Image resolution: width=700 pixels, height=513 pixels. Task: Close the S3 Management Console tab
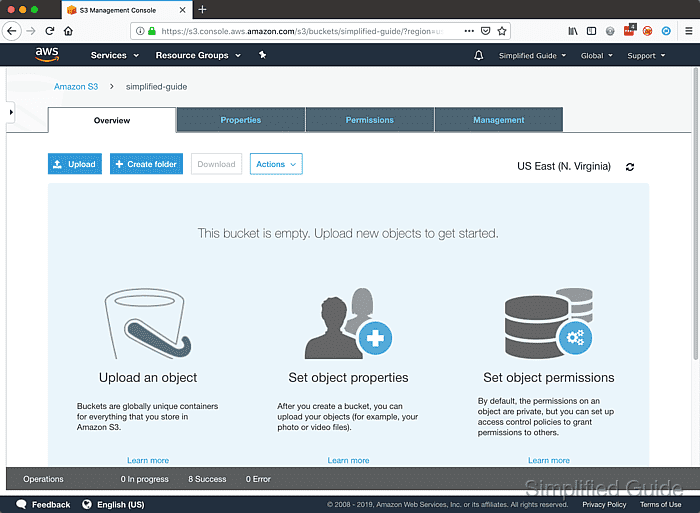[x=183, y=10]
